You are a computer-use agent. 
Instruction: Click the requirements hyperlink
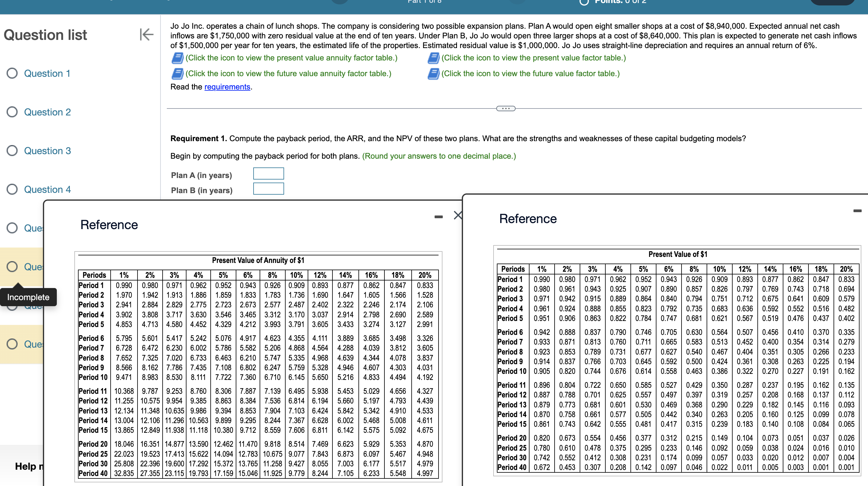click(227, 87)
